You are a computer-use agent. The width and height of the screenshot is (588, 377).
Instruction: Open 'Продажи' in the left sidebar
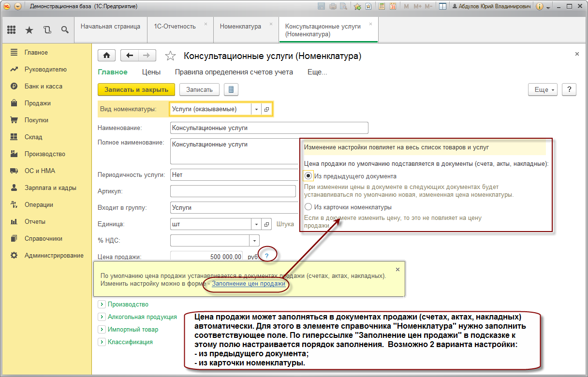click(38, 103)
